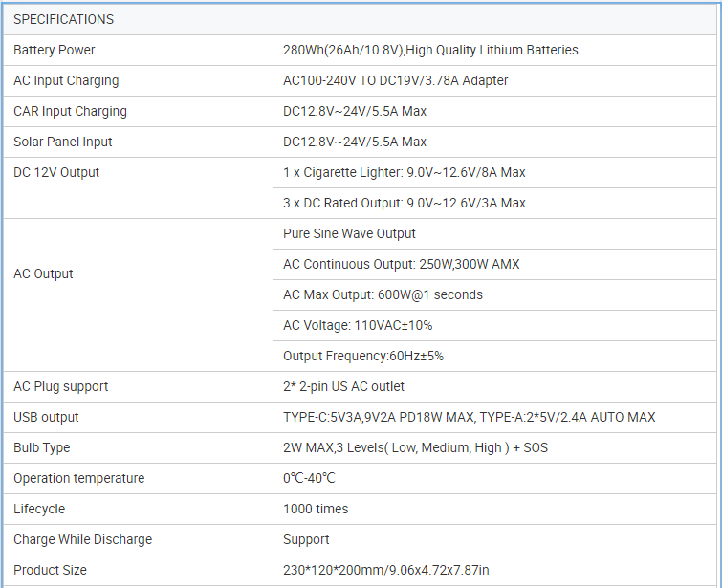
Task: Select the 3 x DC Rated Output line
Action: pos(404,203)
